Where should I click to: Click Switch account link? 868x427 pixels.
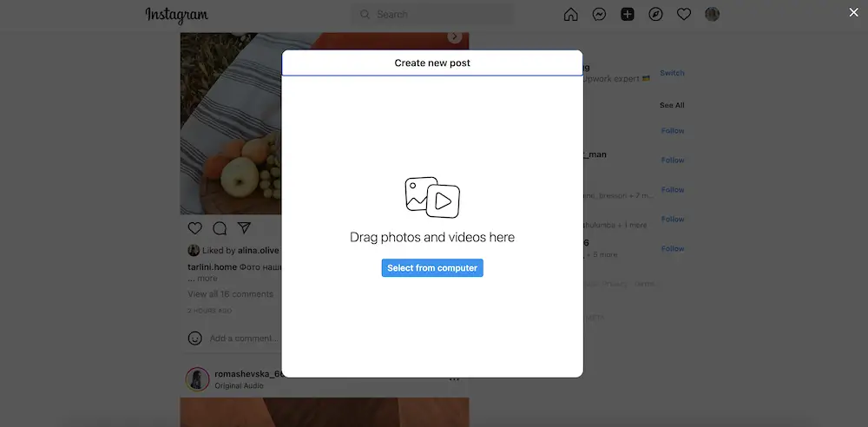point(672,73)
